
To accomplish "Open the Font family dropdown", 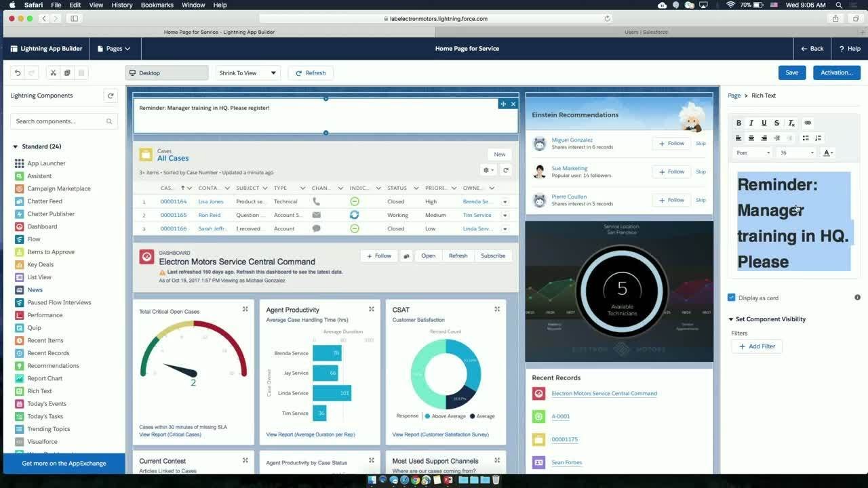I will coord(753,152).
